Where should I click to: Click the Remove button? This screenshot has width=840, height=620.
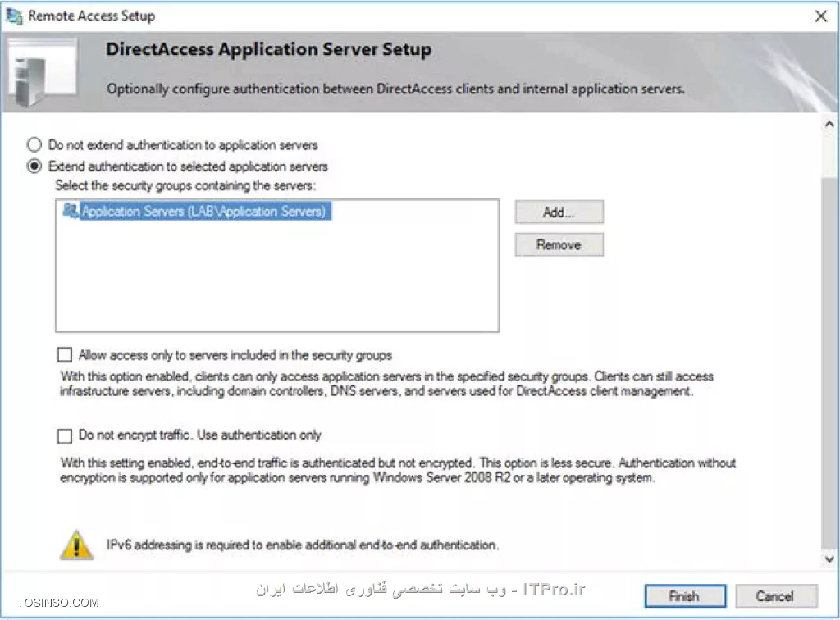[559, 244]
